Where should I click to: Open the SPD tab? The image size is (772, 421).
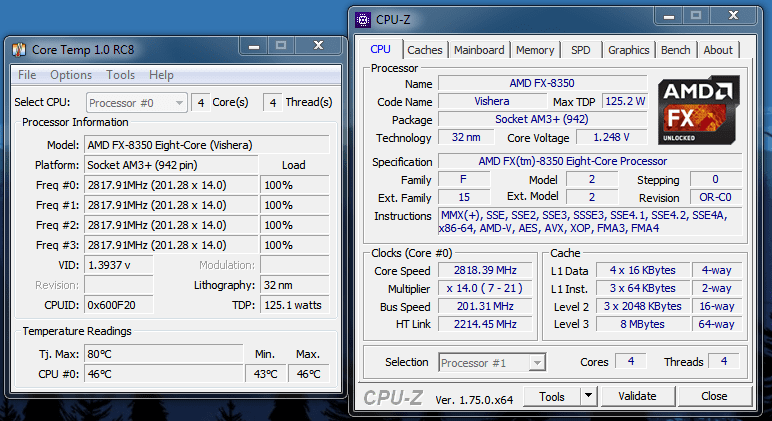pyautogui.click(x=580, y=50)
